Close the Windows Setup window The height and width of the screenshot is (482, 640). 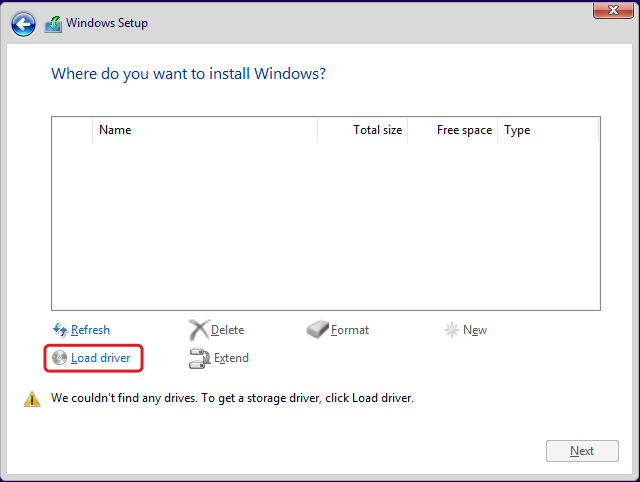point(610,11)
